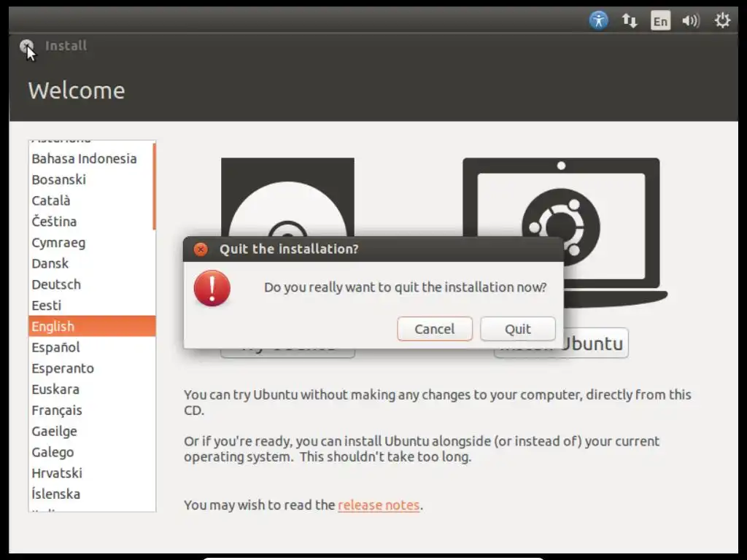Click the red exclamation warning icon
The image size is (747, 560).
click(212, 288)
